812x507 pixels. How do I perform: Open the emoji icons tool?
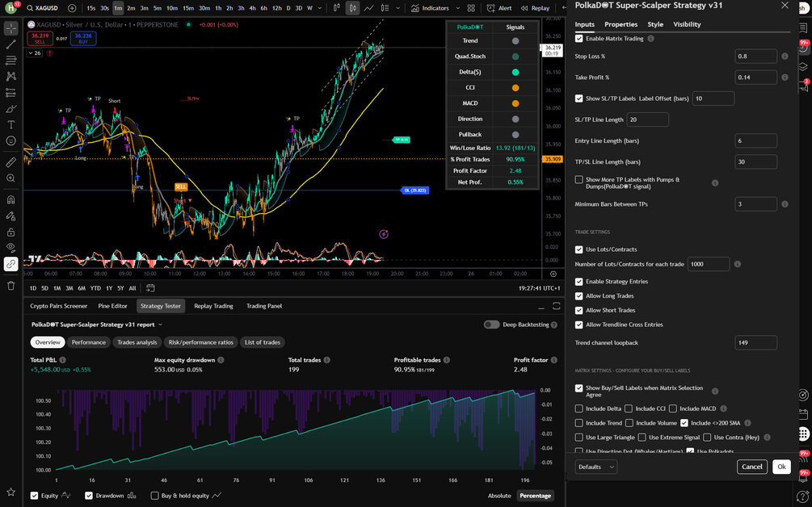point(11,140)
